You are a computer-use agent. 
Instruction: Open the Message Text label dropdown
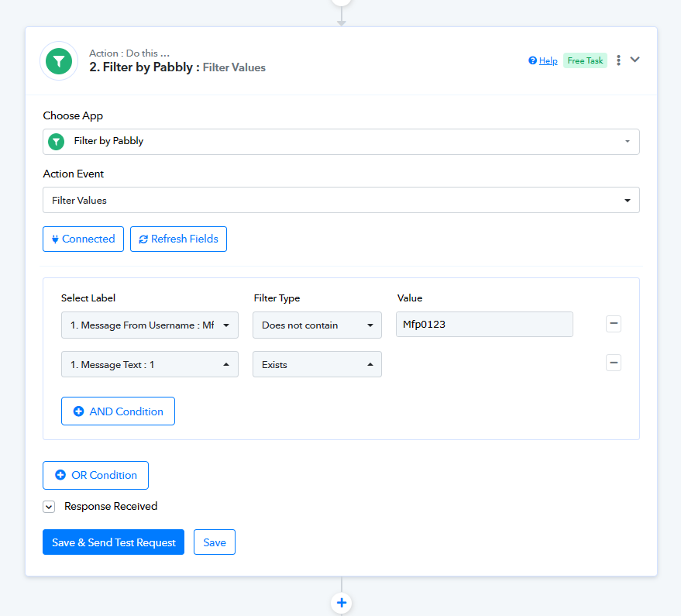(x=150, y=364)
